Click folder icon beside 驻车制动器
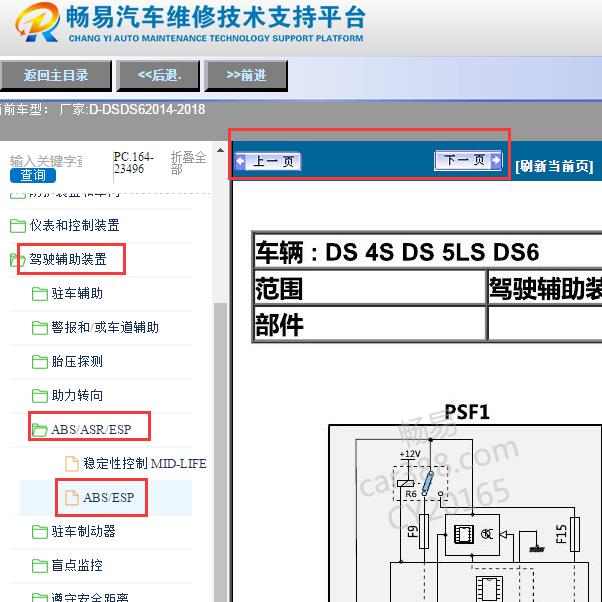The image size is (602, 602). click(40, 532)
